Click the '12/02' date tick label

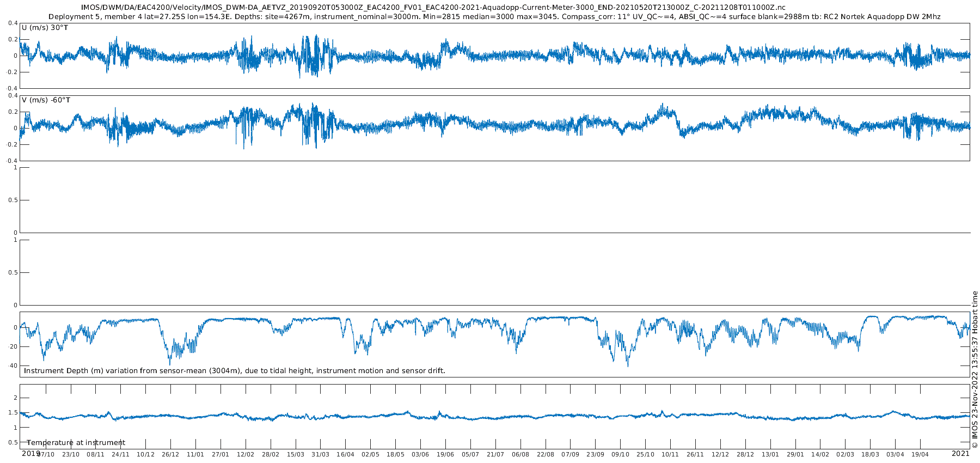coord(246,454)
